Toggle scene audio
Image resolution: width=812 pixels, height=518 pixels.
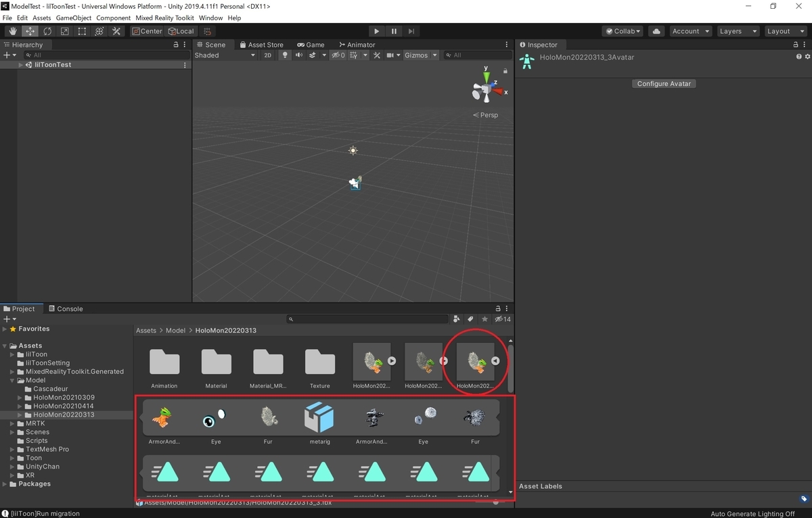(299, 55)
